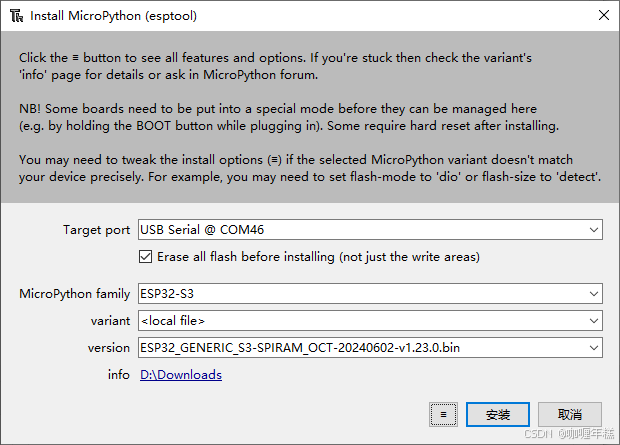Click the 'Erase all flash before installing' label text
The image size is (620, 445).
coord(318,257)
